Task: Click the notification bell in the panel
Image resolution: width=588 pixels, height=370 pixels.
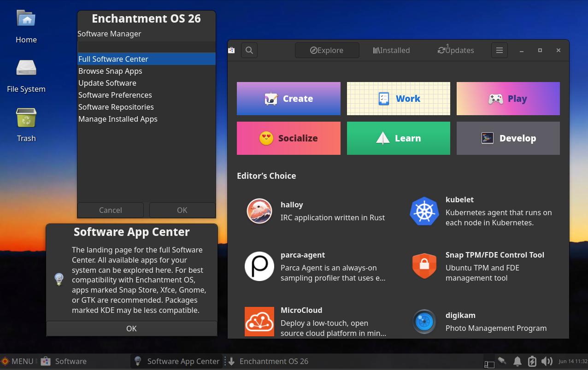Action: click(517, 361)
